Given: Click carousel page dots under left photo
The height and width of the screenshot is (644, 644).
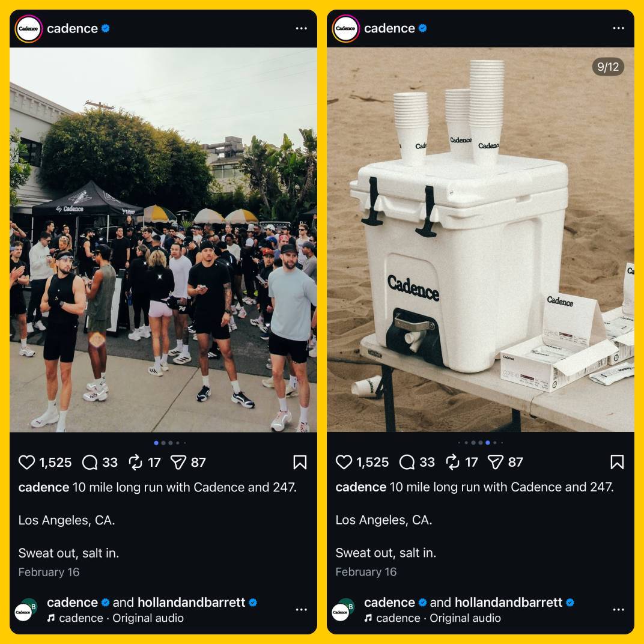Looking at the screenshot, I should coord(169,443).
